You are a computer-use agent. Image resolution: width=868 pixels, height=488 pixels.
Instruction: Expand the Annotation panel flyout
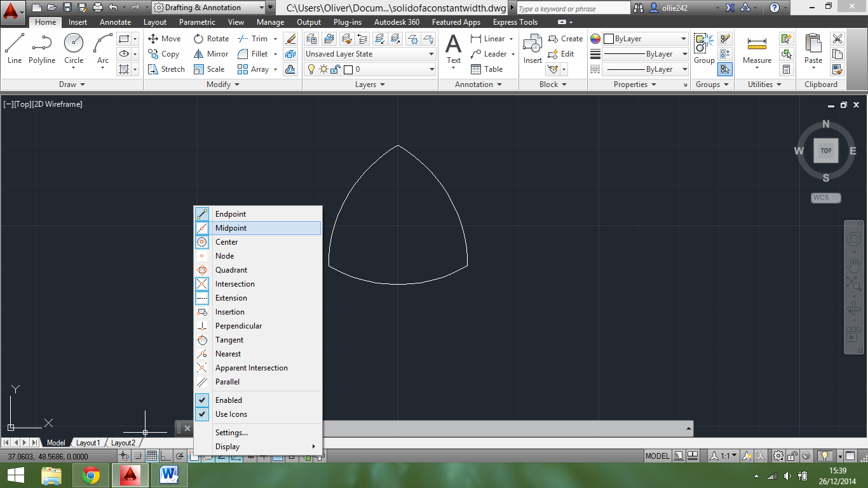pyautogui.click(x=478, y=85)
